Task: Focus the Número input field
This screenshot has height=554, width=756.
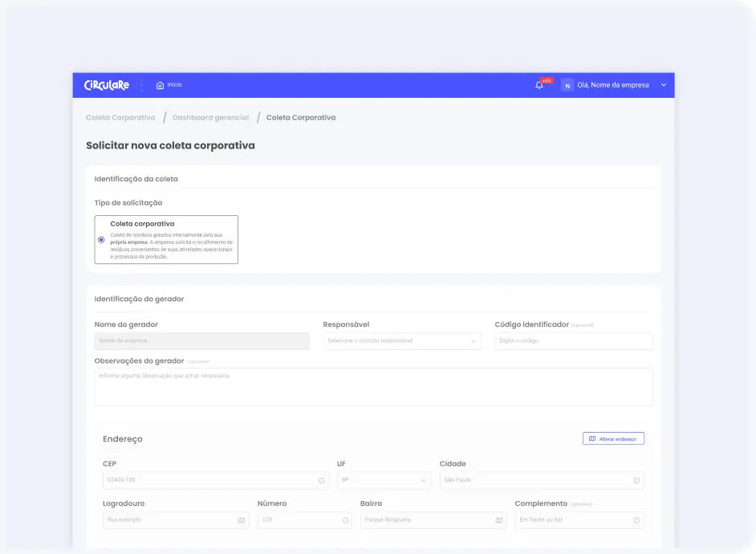Action: [x=305, y=520]
